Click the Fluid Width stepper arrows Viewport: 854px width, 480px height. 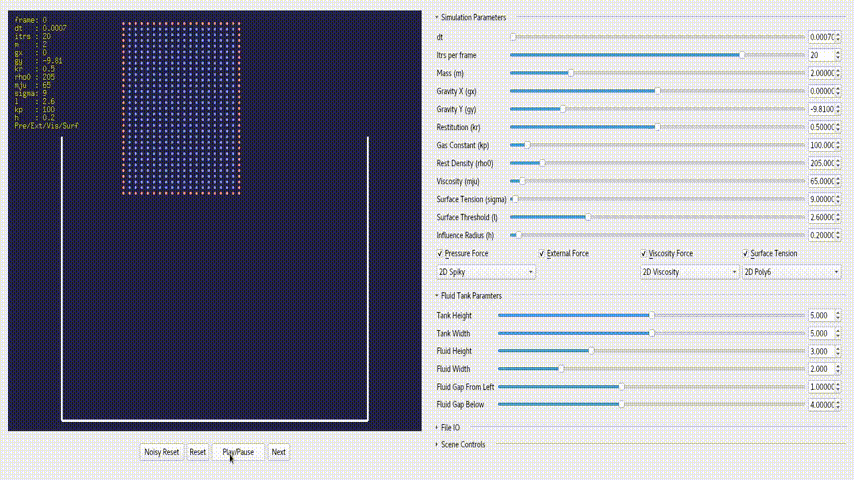[837, 369]
